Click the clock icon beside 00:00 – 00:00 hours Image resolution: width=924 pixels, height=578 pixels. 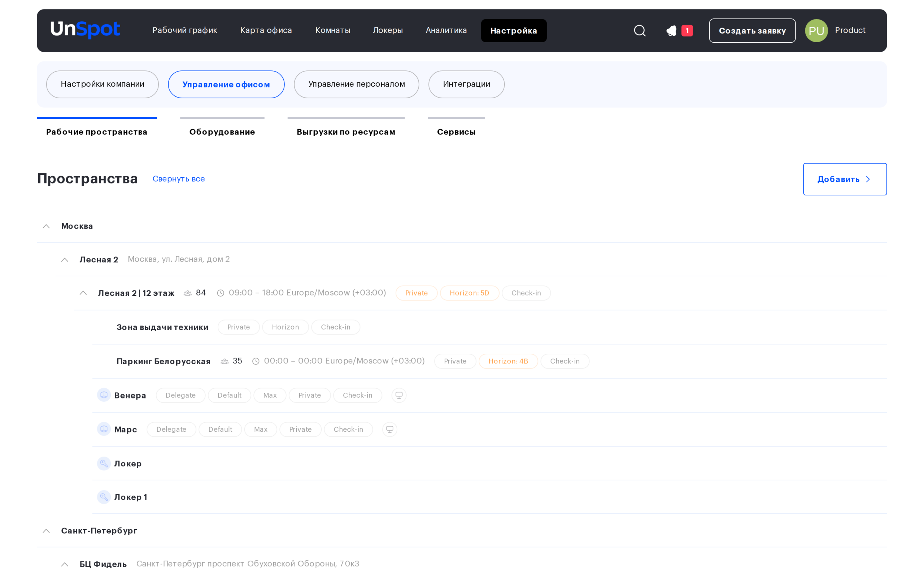pos(256,361)
